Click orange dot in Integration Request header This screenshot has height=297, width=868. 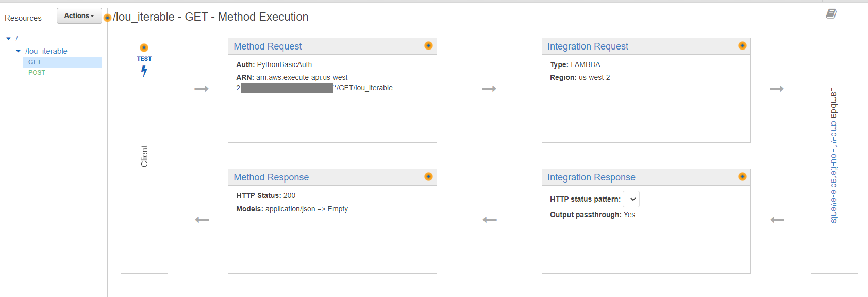pyautogui.click(x=742, y=46)
